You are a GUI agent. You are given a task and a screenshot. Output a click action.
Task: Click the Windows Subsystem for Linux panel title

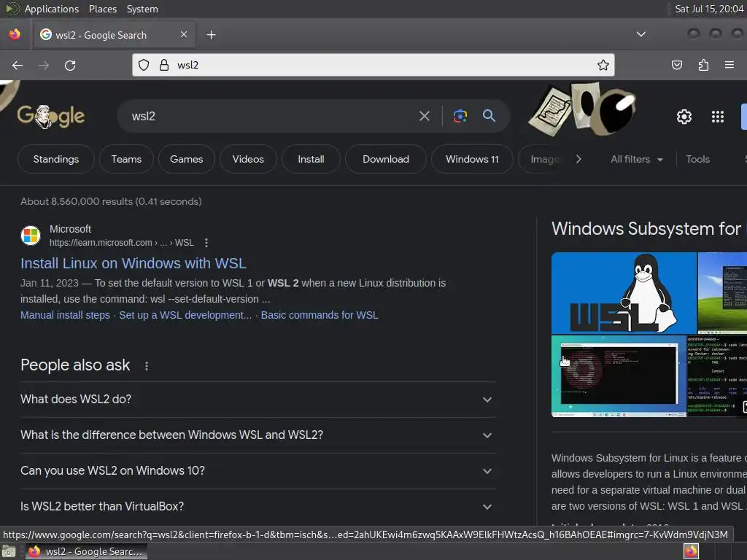click(649, 228)
